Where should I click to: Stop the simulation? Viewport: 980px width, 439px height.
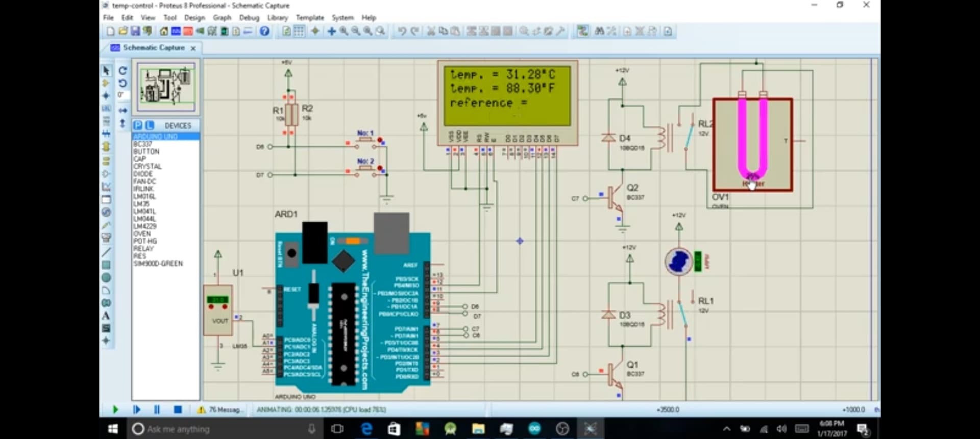click(x=178, y=409)
